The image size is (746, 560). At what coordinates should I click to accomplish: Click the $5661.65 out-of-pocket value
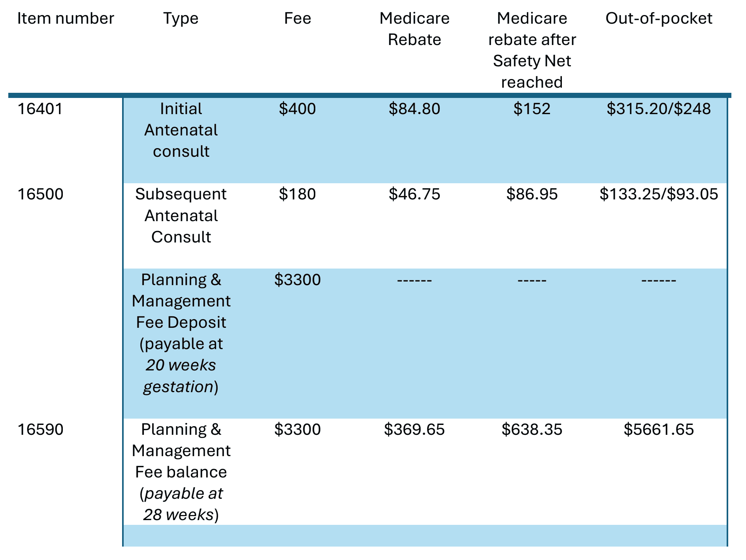(659, 430)
